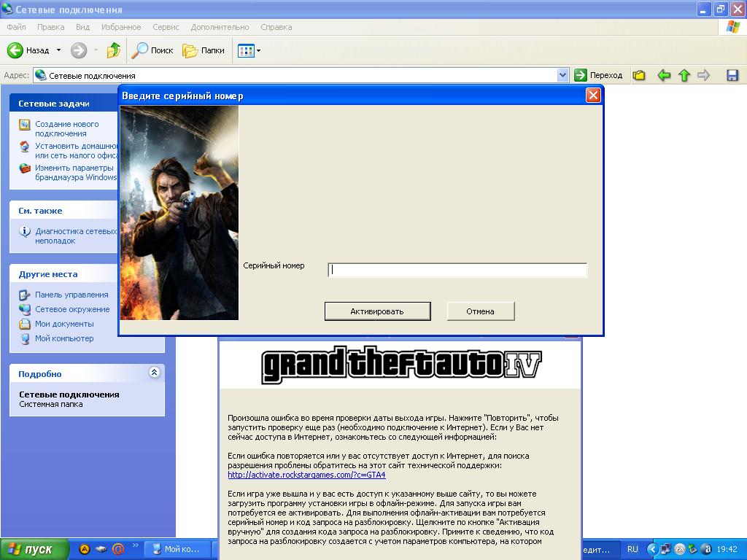Click the green Back arrow icon
Image resolution: width=747 pixels, height=560 pixels.
tap(15, 50)
